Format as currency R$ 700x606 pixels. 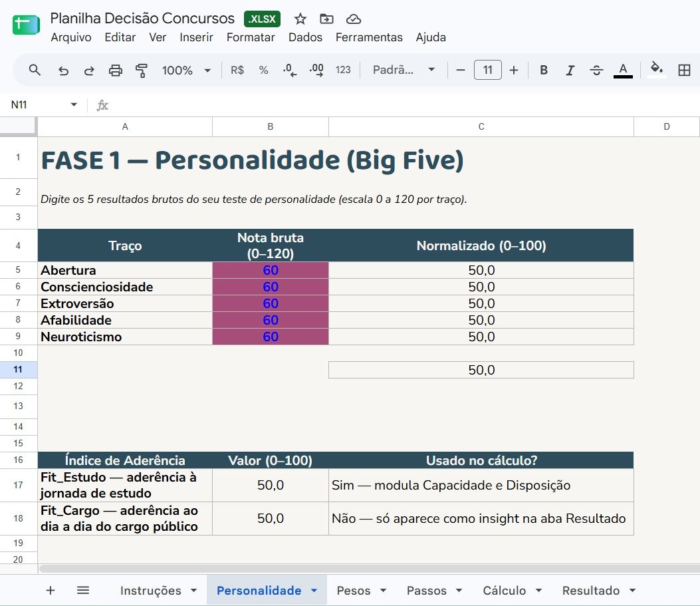click(237, 70)
